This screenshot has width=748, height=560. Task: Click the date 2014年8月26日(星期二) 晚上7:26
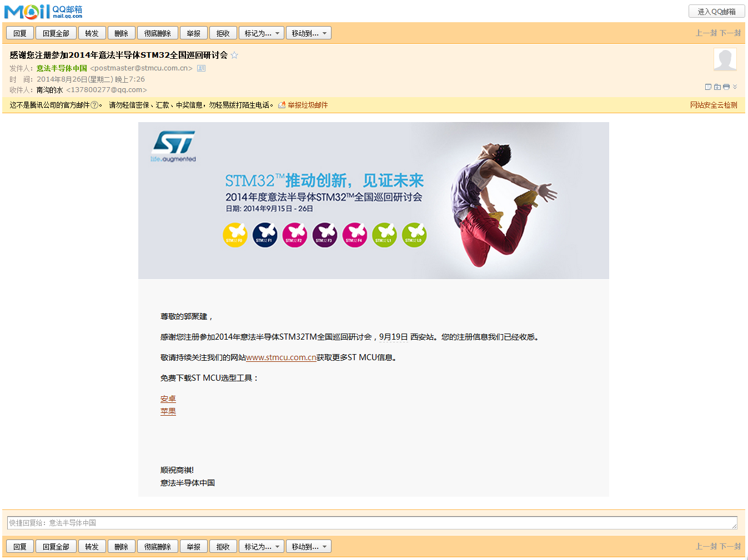pos(91,79)
